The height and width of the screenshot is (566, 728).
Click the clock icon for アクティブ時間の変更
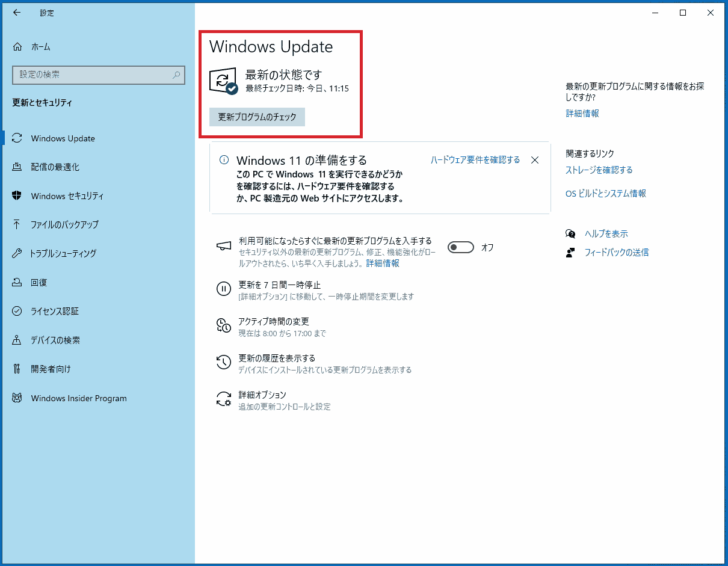coord(224,325)
